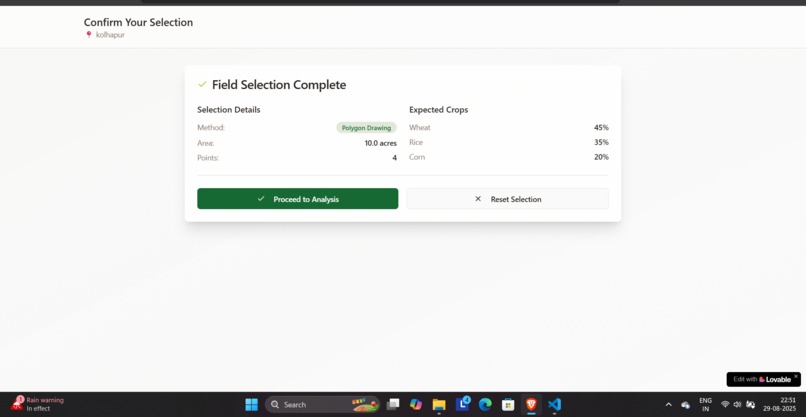Click the Method: label

click(211, 128)
